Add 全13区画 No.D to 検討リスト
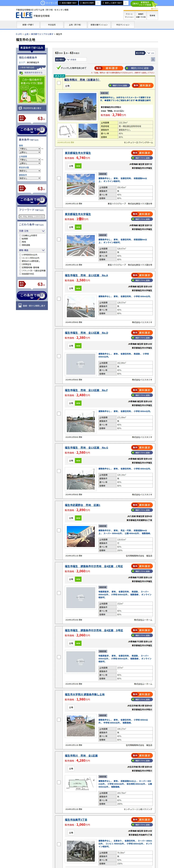The image size is (174, 868). [142, 338]
